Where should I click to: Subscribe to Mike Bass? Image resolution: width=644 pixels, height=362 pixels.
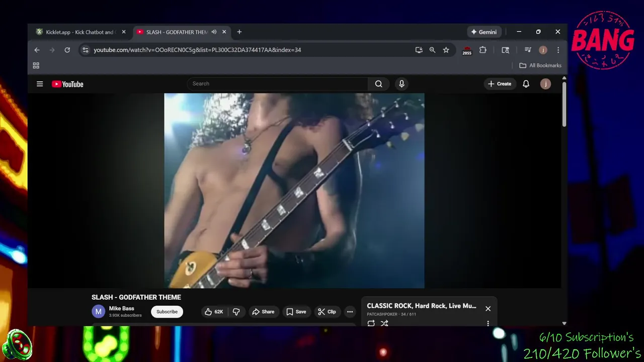[167, 312]
